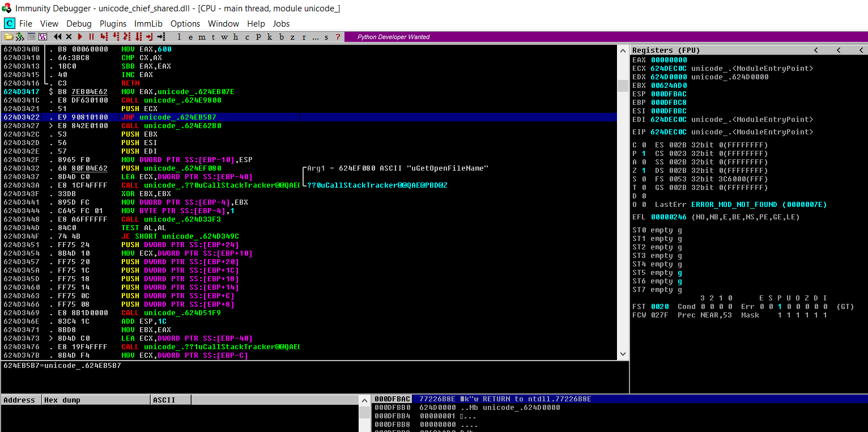The height and width of the screenshot is (432, 868).
Task: Click the Execute till return icon
Action: [150, 37]
